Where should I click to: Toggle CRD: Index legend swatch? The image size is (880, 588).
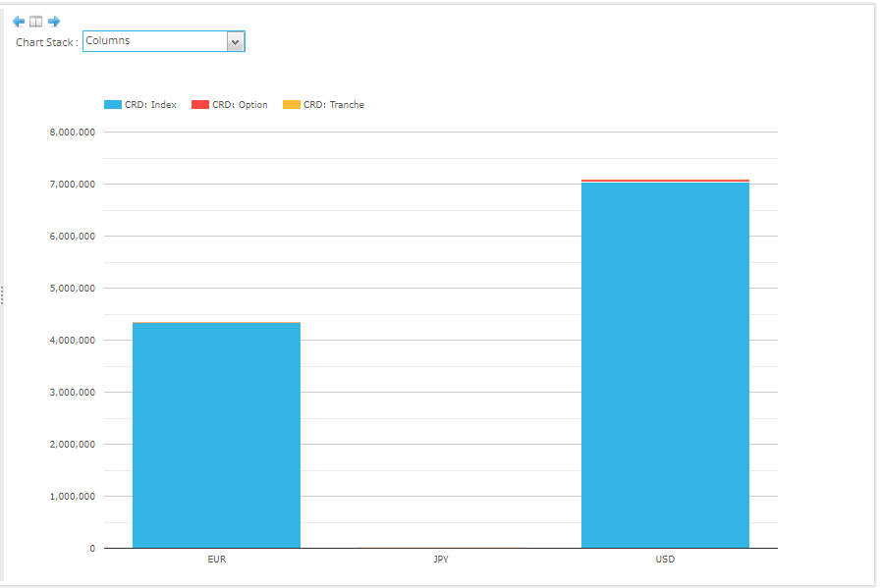point(113,104)
